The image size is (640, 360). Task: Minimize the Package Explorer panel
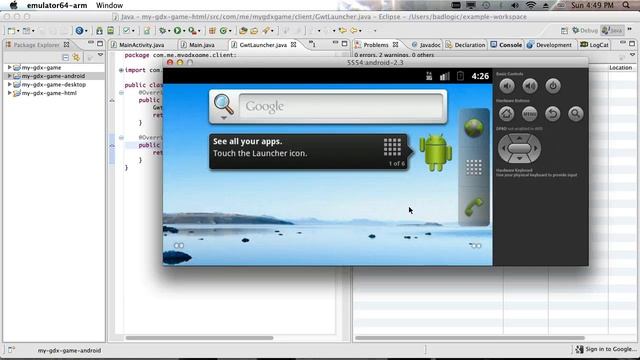[x=91, y=43]
